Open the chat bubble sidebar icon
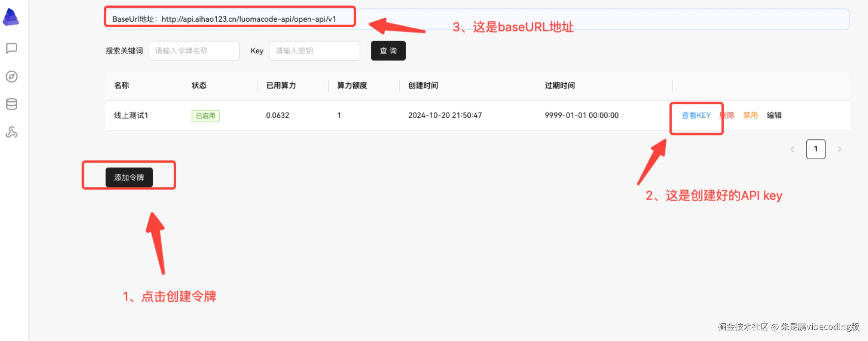This screenshot has height=341, width=868. (x=11, y=48)
